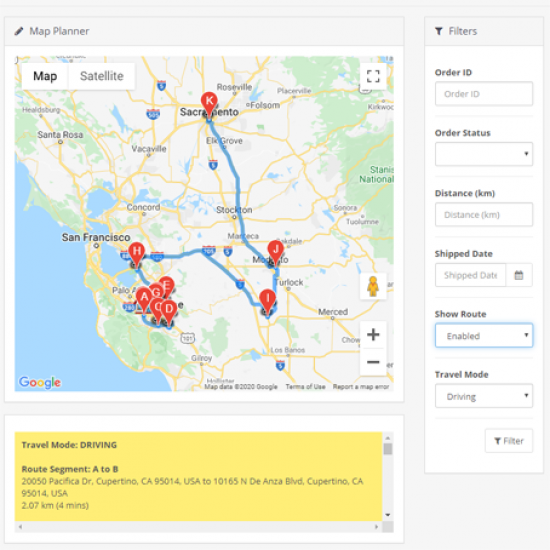Switch to Map view
Viewport: 550px width, 550px height.
click(45, 76)
